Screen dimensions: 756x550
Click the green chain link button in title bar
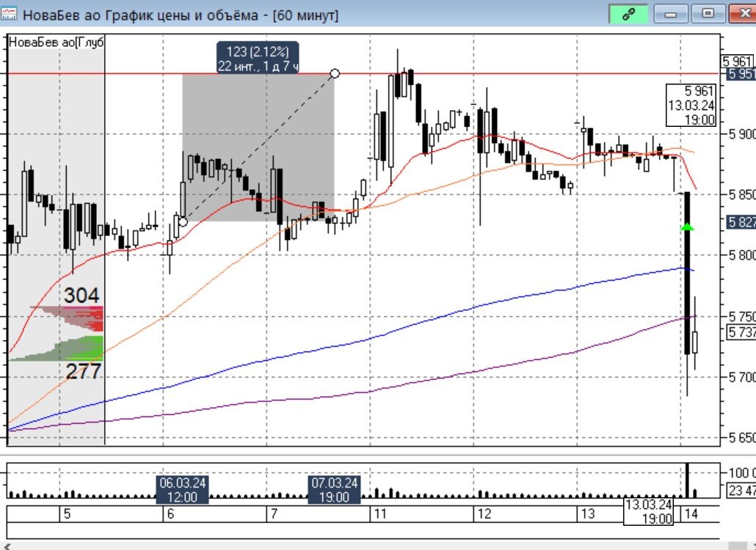tap(628, 14)
